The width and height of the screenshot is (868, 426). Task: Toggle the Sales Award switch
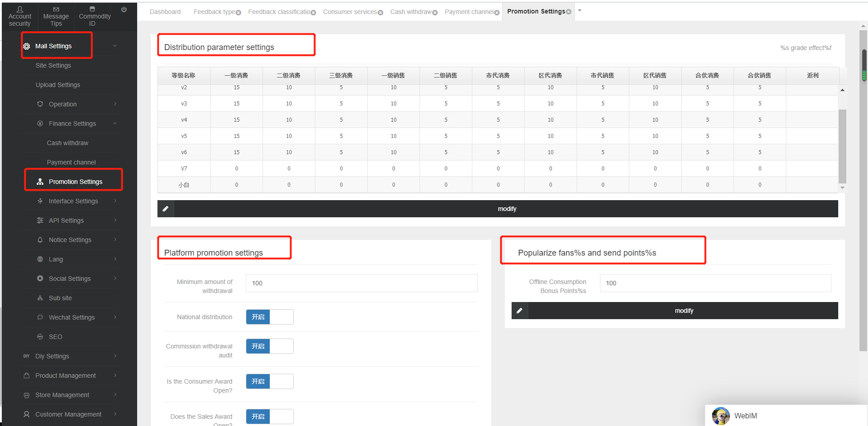(x=270, y=417)
